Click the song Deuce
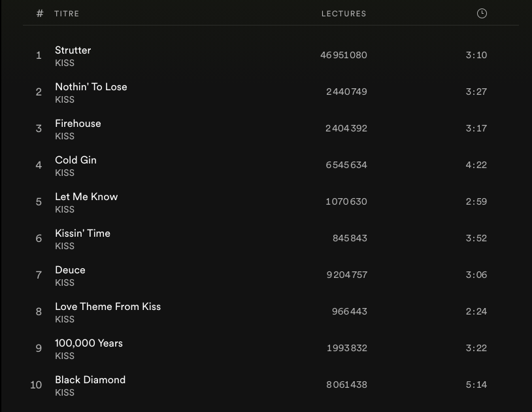 click(x=70, y=270)
